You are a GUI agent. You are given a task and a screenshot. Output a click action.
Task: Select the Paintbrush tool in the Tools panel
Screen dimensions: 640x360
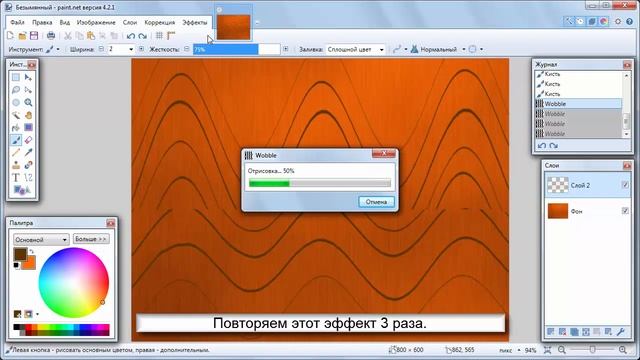pyautogui.click(x=16, y=140)
